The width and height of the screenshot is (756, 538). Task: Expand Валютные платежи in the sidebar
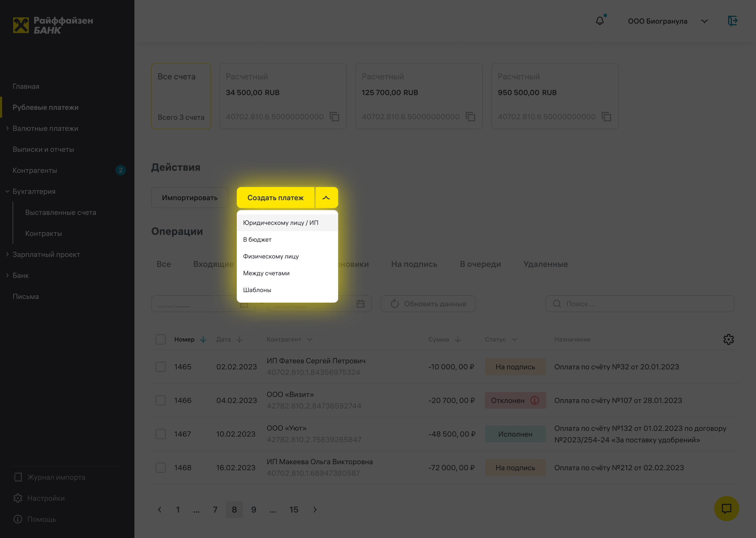[45, 128]
